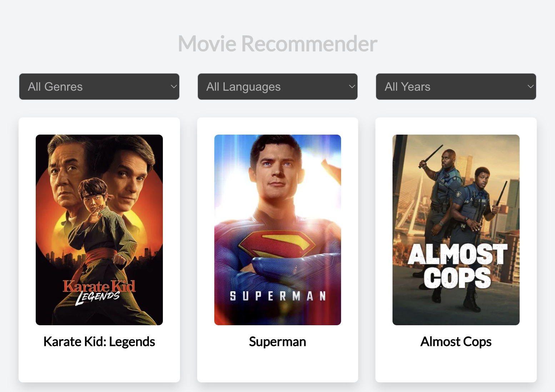
Task: Click the Karate Kid: Legends title text
Action: pos(99,342)
